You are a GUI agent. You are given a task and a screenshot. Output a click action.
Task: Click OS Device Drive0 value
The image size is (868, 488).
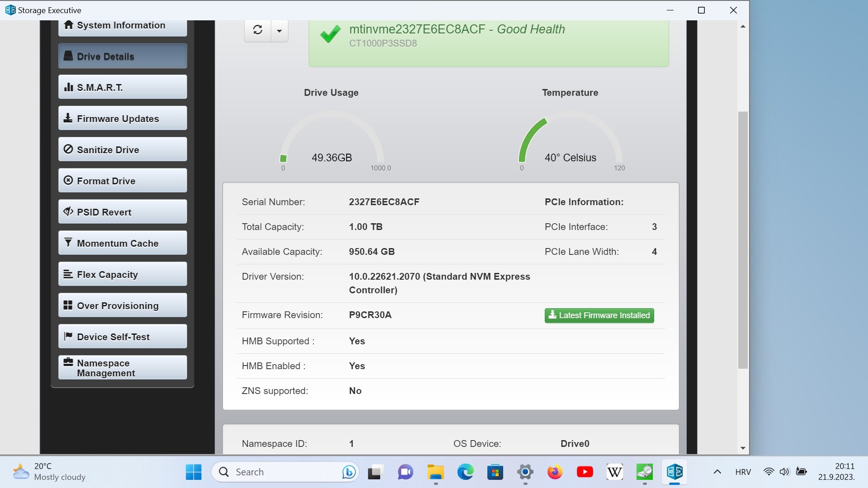pos(575,444)
